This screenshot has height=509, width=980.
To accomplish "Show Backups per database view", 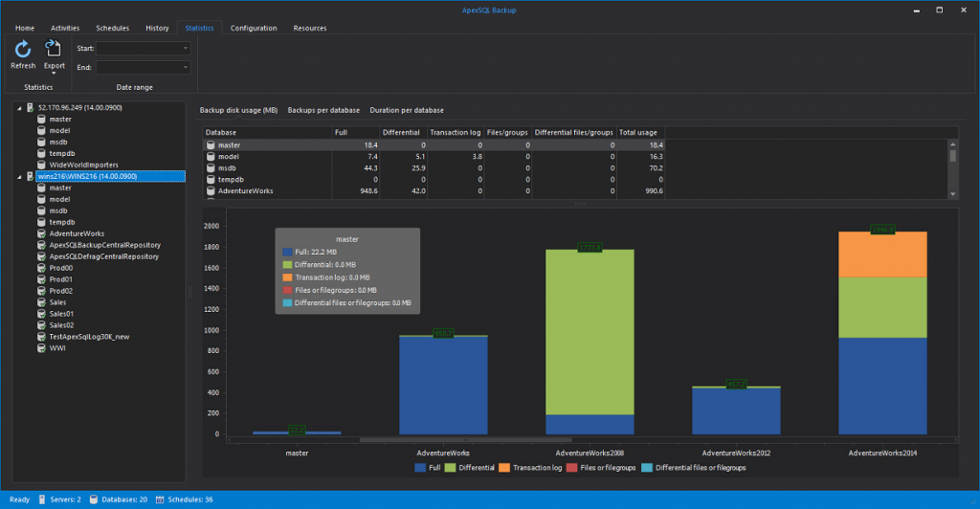I will tap(323, 111).
